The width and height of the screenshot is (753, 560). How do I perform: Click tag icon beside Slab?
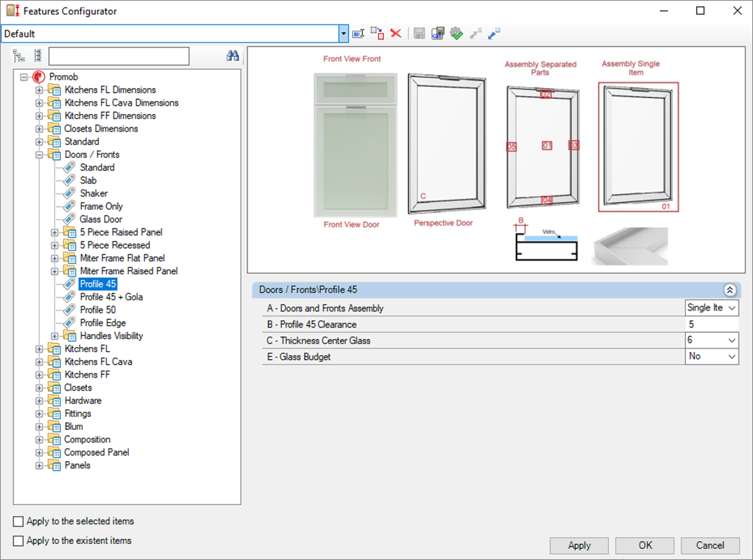[x=70, y=180]
